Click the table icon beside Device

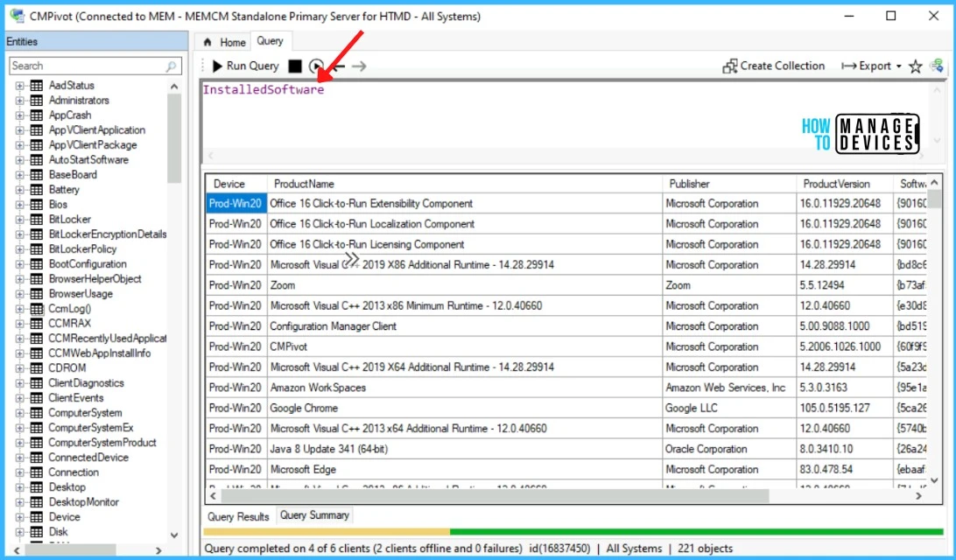click(x=37, y=517)
